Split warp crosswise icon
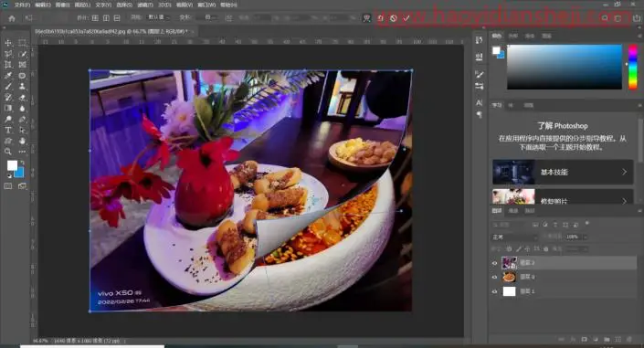The width and height of the screenshot is (644, 348). click(95, 18)
